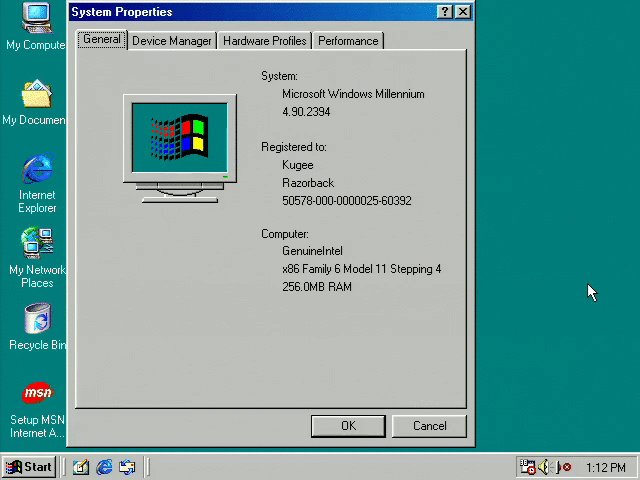Click "x86 Family 6 Model 11 Stepping 4"
The height and width of the screenshot is (480, 640).
(x=362, y=269)
